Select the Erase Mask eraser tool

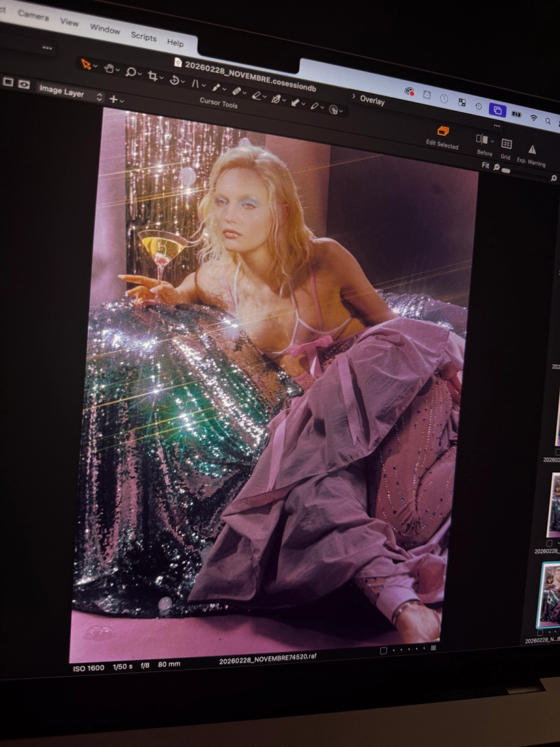(256, 95)
